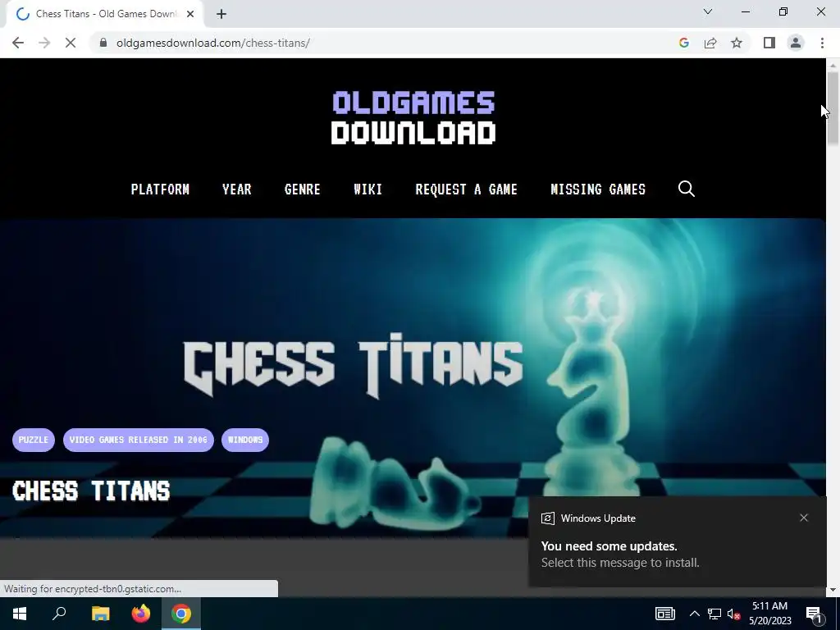Screen dimensions: 840x630
Task: Open the clock and date flyout
Action: coord(769,614)
